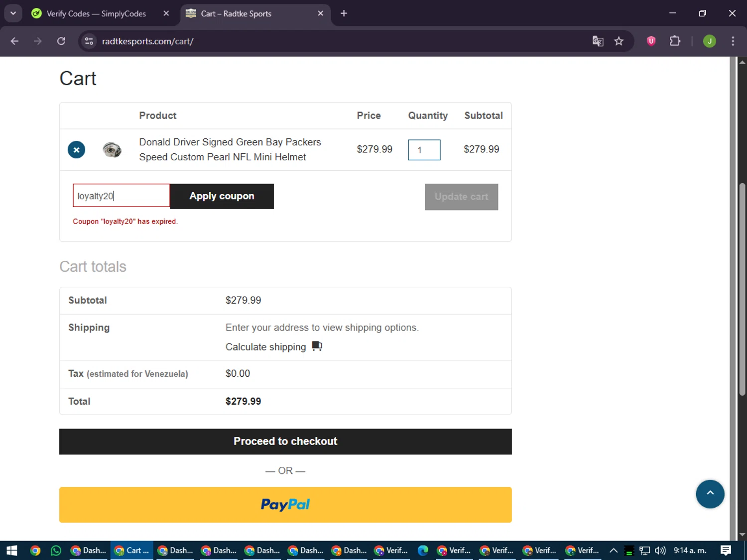View site information icon in address bar
The image size is (747, 560).
click(89, 41)
